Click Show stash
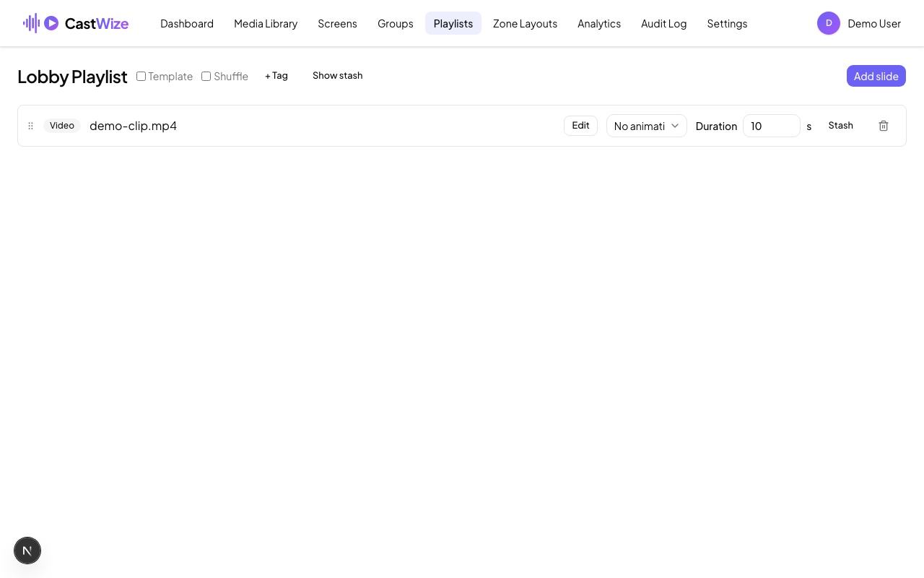 (338, 76)
